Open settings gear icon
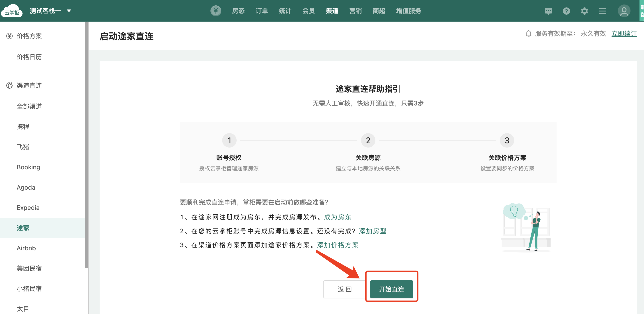The width and height of the screenshot is (644, 314). pyautogui.click(x=584, y=11)
